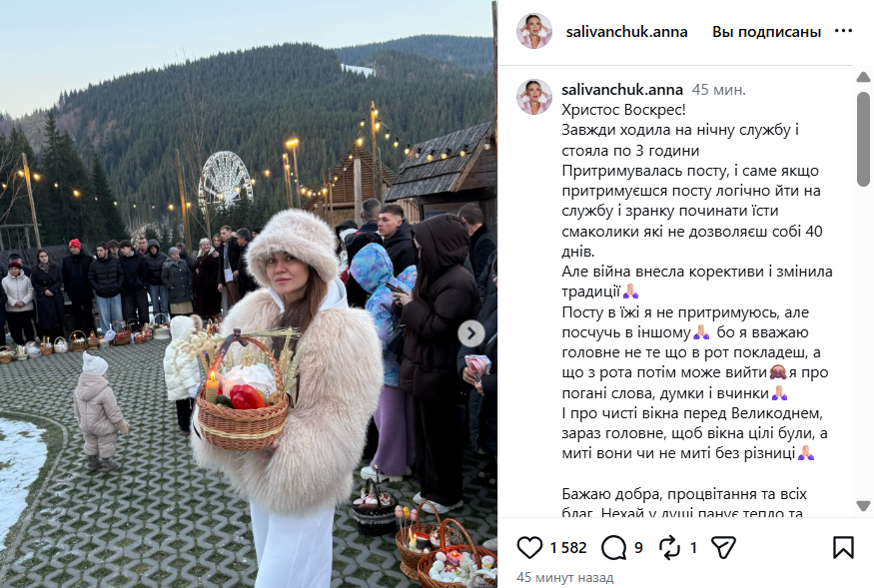Click the '45 мин.' caption timestamp
This screenshot has width=874, height=588.
(x=718, y=90)
